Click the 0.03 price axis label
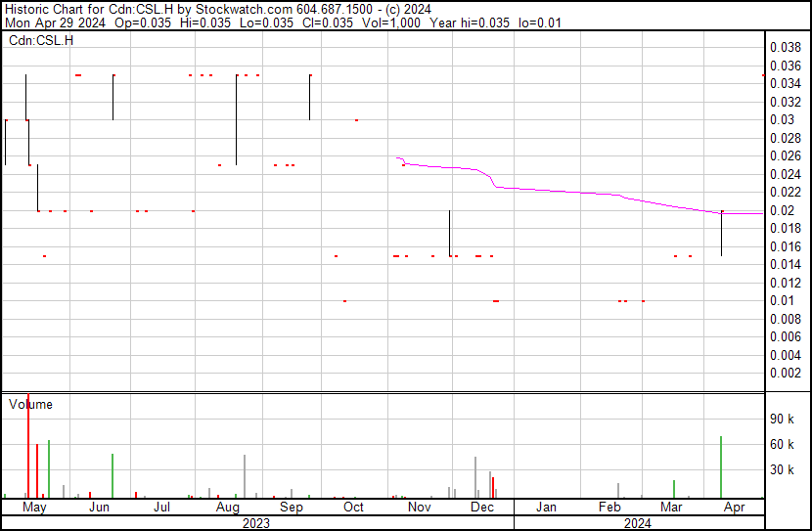The width and height of the screenshot is (812, 531). tap(782, 119)
